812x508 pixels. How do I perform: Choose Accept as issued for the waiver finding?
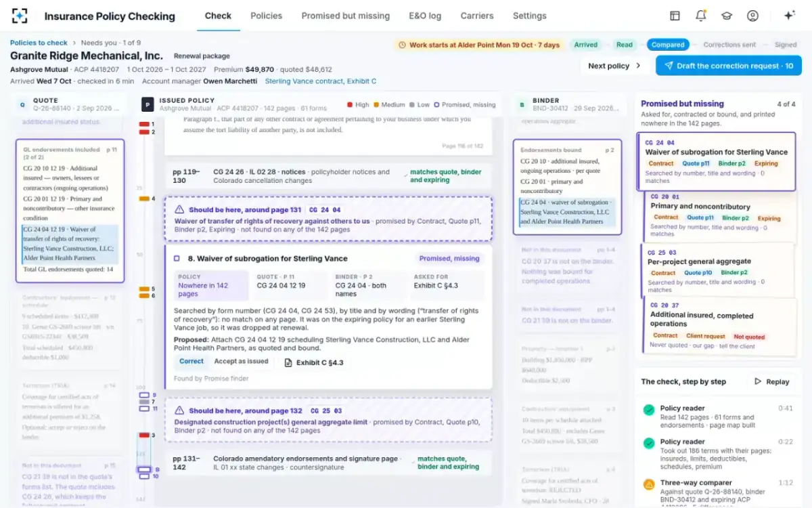coord(242,362)
